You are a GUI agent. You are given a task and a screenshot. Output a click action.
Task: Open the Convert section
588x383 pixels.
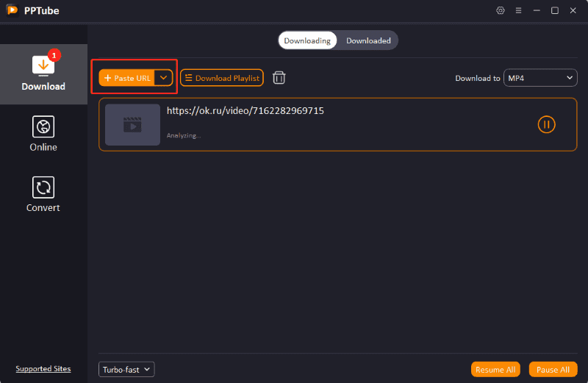pyautogui.click(x=43, y=194)
